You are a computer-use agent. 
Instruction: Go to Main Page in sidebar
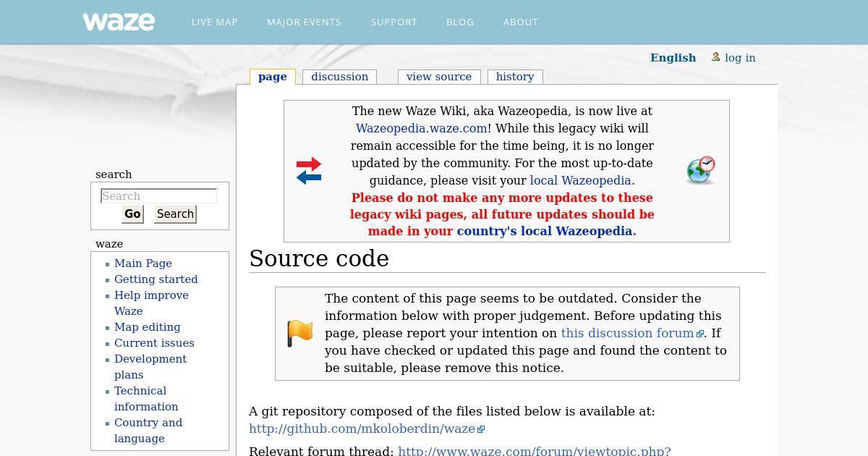143,263
